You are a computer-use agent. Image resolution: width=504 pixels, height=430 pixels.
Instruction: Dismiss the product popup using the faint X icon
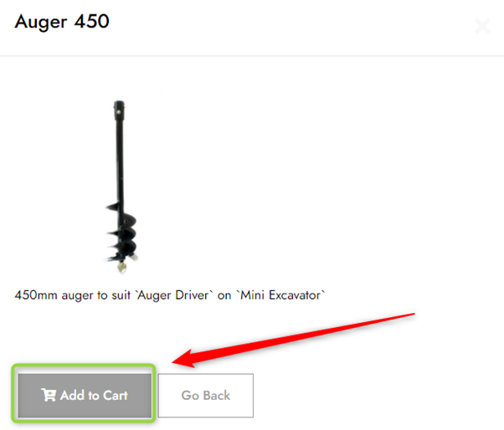(x=482, y=26)
